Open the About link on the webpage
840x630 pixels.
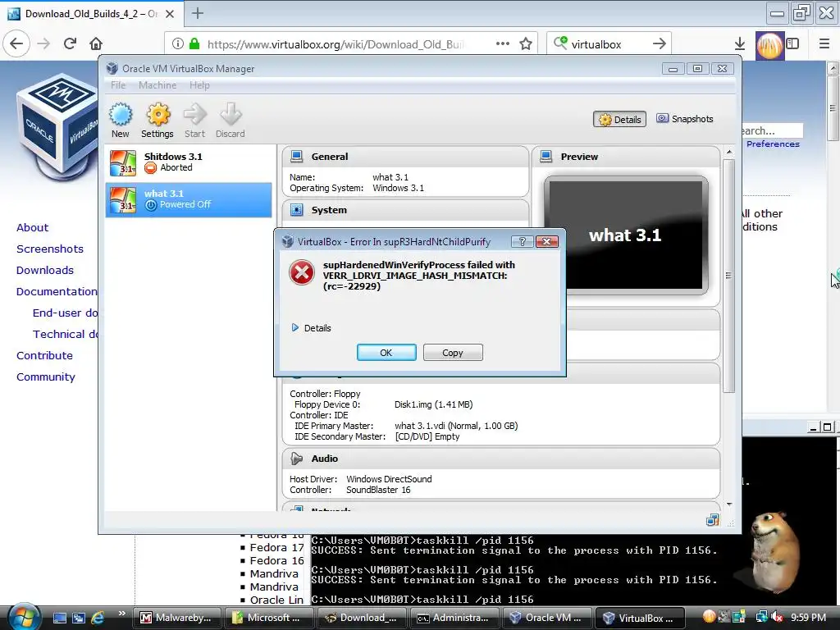[x=32, y=228]
